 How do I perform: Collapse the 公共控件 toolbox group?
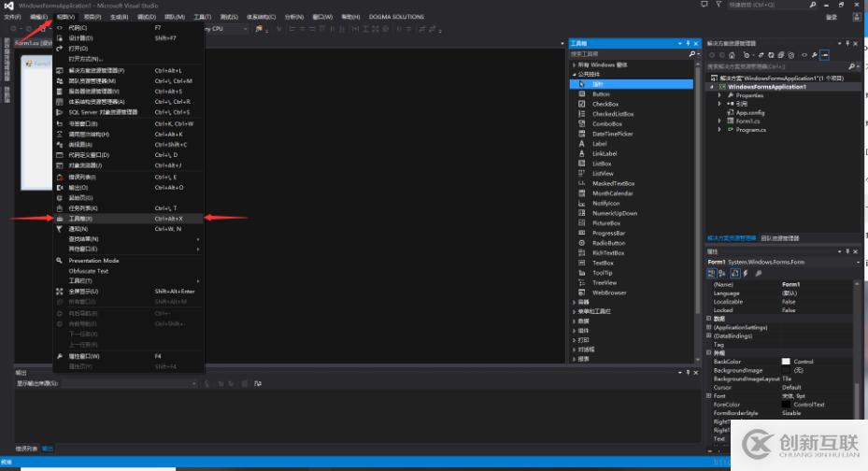coord(574,74)
